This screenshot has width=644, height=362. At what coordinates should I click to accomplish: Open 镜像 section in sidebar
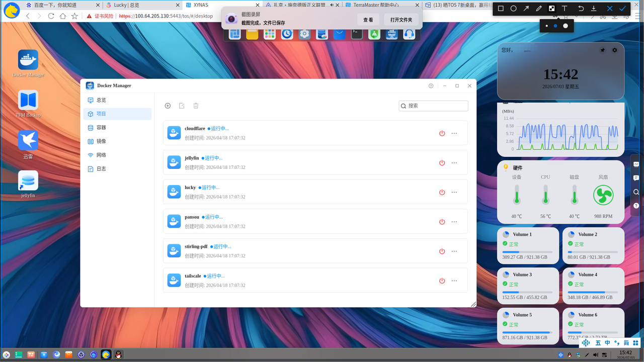117,141
